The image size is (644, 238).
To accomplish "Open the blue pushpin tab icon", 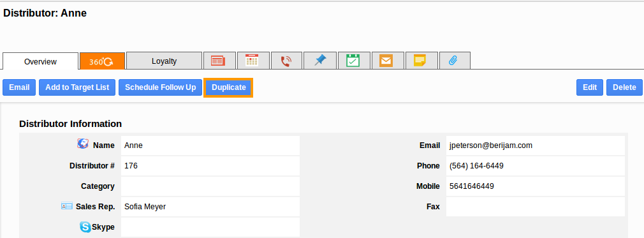I will pos(320,61).
